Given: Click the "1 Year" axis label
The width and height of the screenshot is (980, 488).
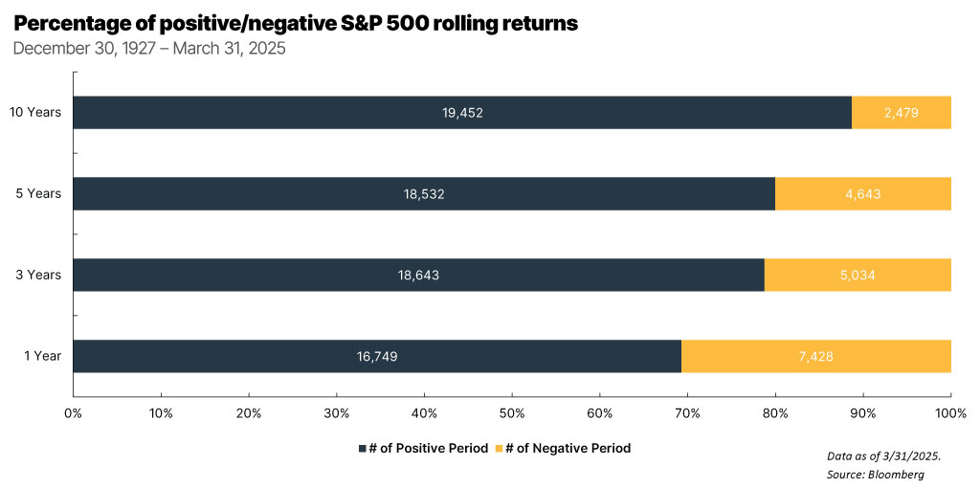Looking at the screenshot, I should tap(42, 356).
